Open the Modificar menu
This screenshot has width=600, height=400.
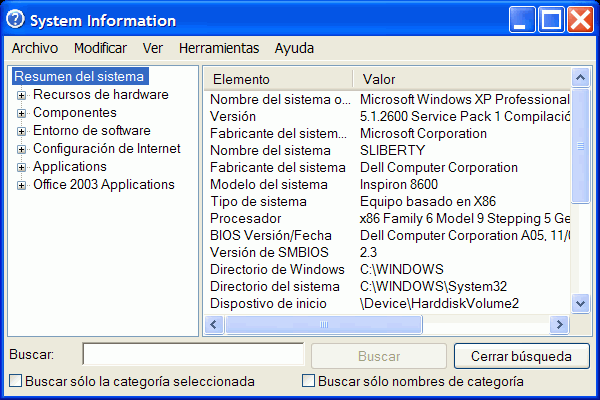click(100, 48)
